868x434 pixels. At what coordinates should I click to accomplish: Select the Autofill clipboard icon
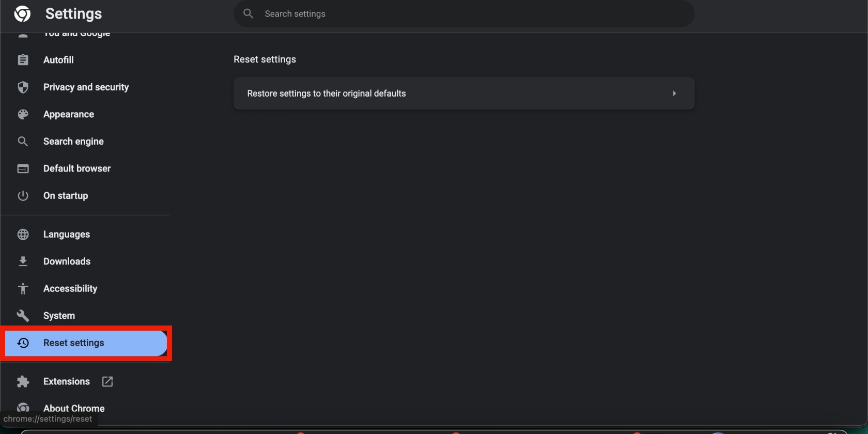coord(23,59)
